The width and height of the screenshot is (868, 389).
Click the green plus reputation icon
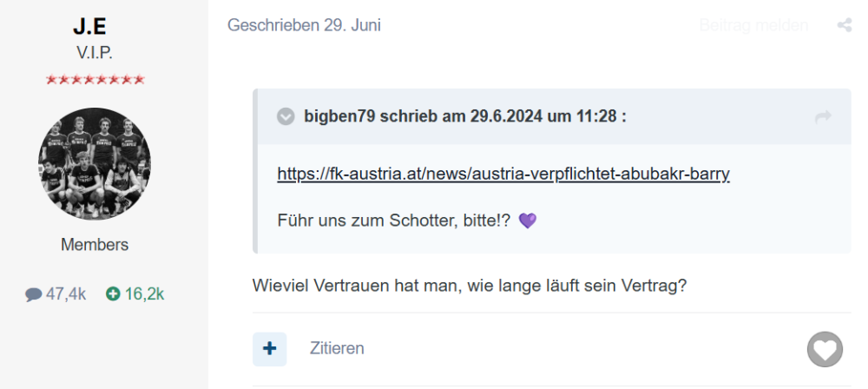coord(112,294)
